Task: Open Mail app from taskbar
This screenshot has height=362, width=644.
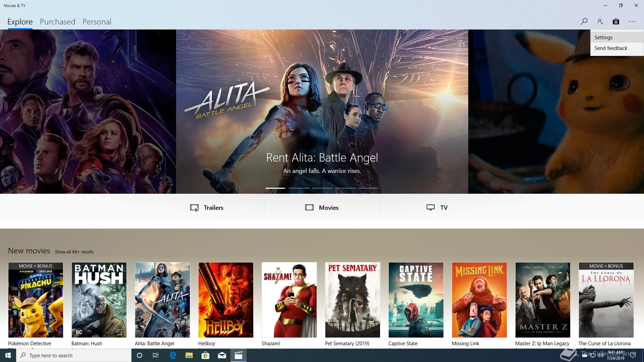Action: point(222,355)
